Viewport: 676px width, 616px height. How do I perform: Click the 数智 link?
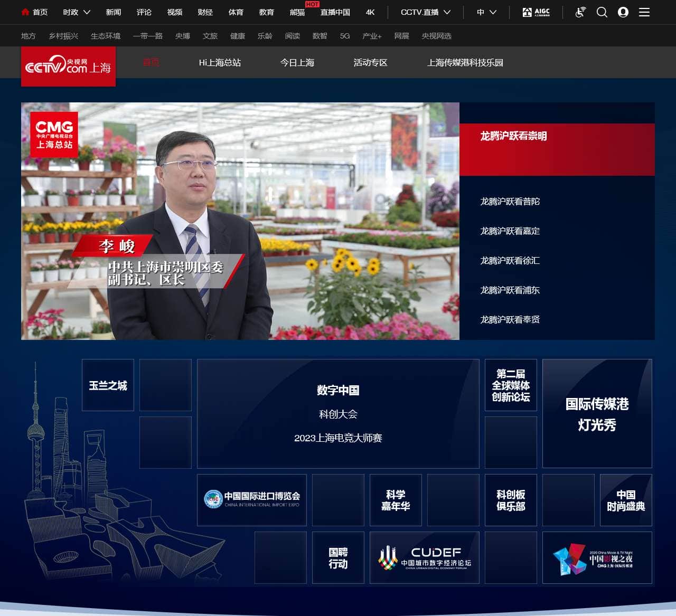(x=320, y=36)
